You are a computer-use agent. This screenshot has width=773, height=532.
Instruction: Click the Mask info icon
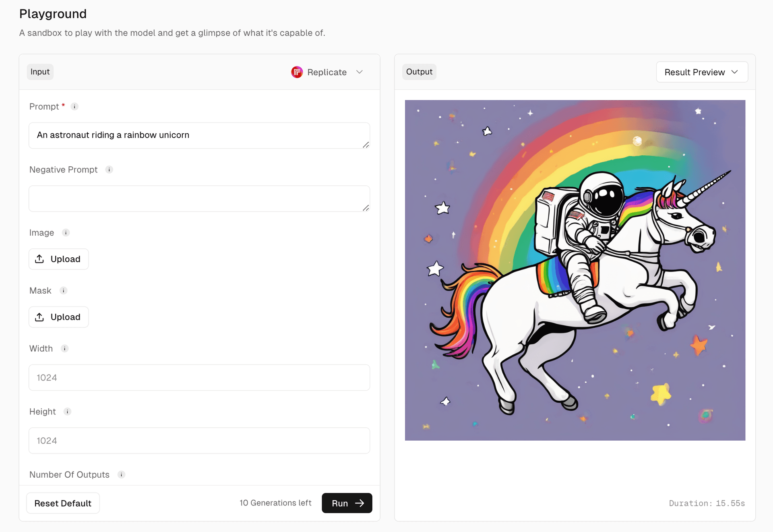(x=64, y=291)
